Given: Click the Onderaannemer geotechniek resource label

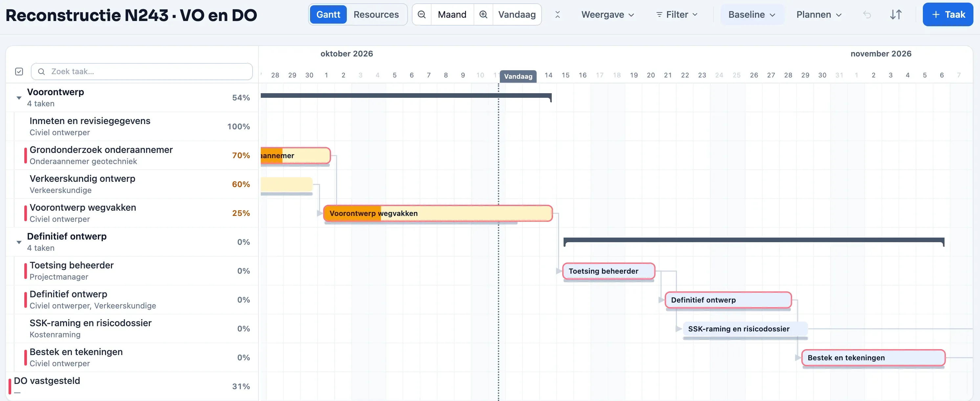Looking at the screenshot, I should pyautogui.click(x=83, y=161).
